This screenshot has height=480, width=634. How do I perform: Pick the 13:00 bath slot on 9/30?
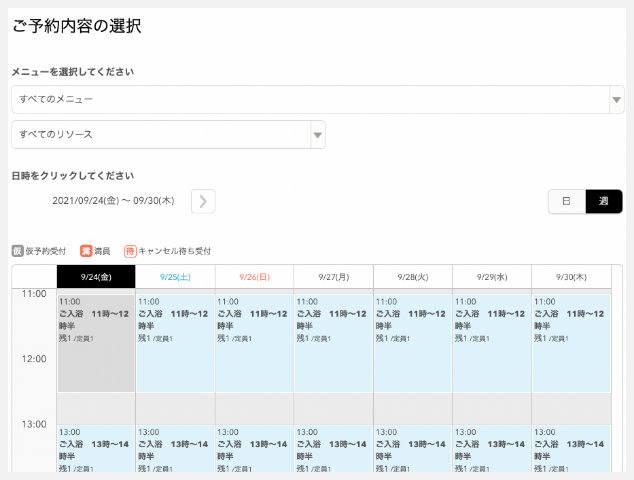click(x=571, y=448)
